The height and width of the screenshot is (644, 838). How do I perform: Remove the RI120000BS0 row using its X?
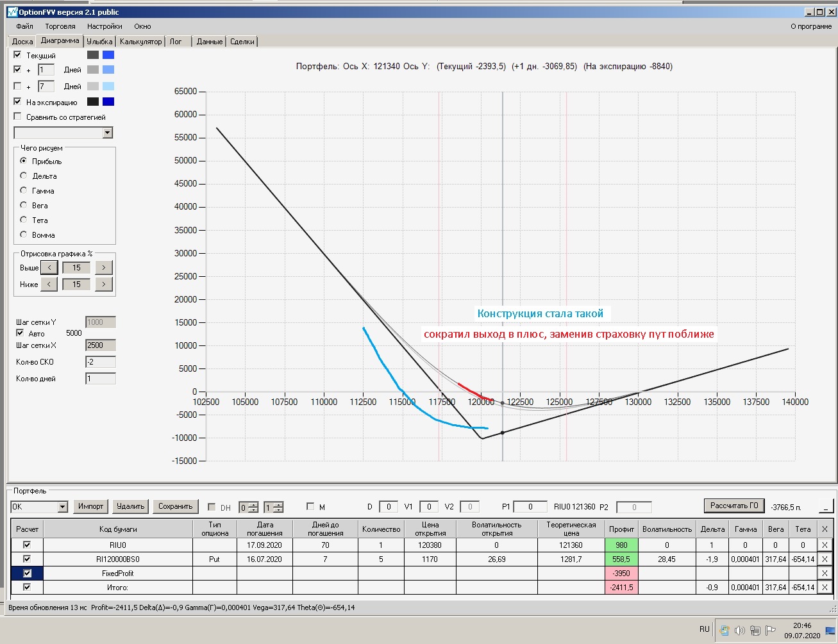[825, 559]
